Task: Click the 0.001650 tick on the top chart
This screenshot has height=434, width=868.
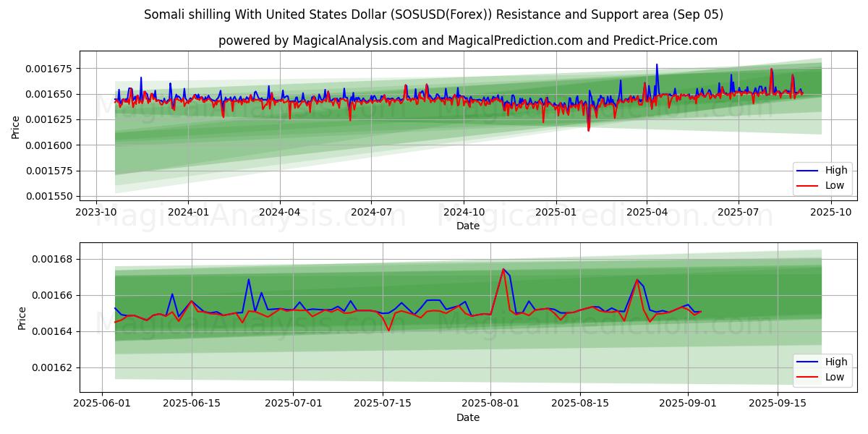Action: click(x=48, y=94)
